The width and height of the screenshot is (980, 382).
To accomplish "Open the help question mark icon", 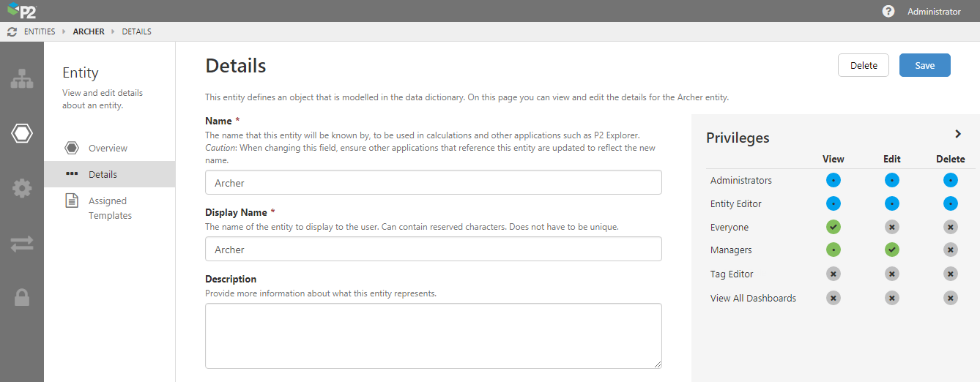I will point(888,11).
